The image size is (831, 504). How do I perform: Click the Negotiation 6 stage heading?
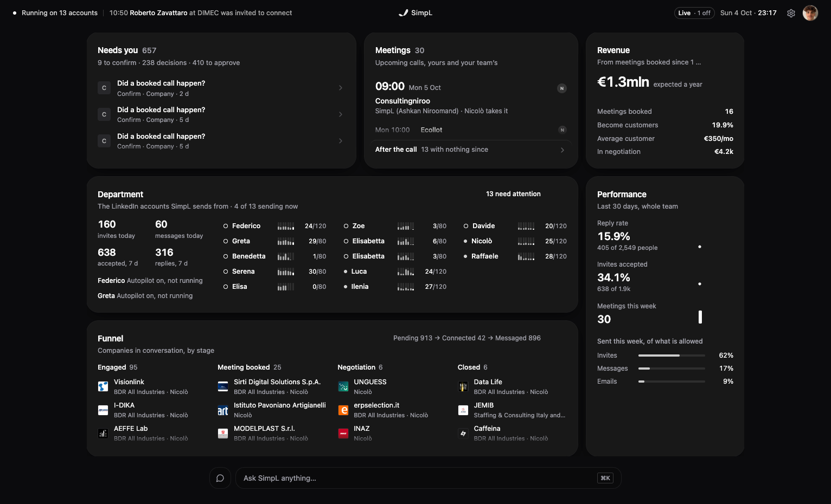[x=360, y=367]
